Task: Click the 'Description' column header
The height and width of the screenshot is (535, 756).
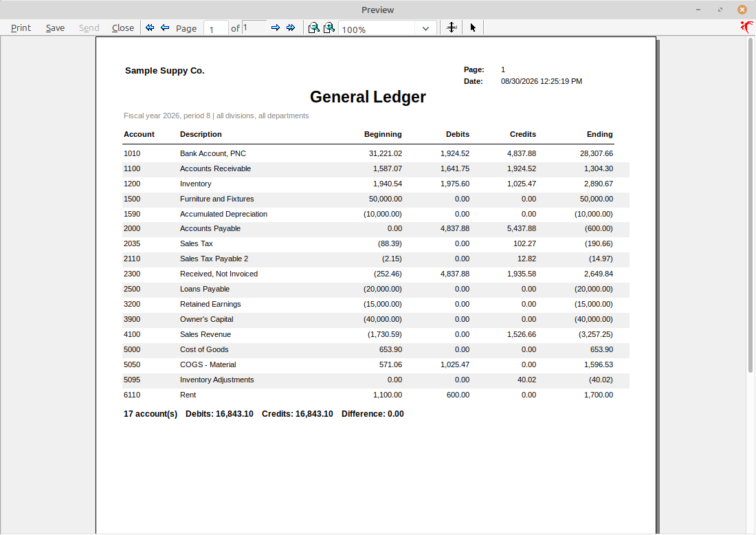Action: (x=201, y=134)
